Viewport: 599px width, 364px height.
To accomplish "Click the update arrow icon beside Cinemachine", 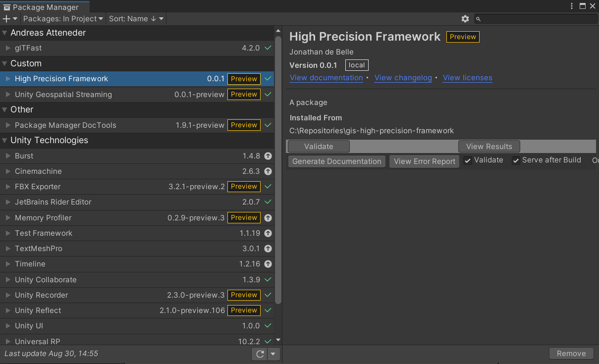I will click(x=268, y=171).
